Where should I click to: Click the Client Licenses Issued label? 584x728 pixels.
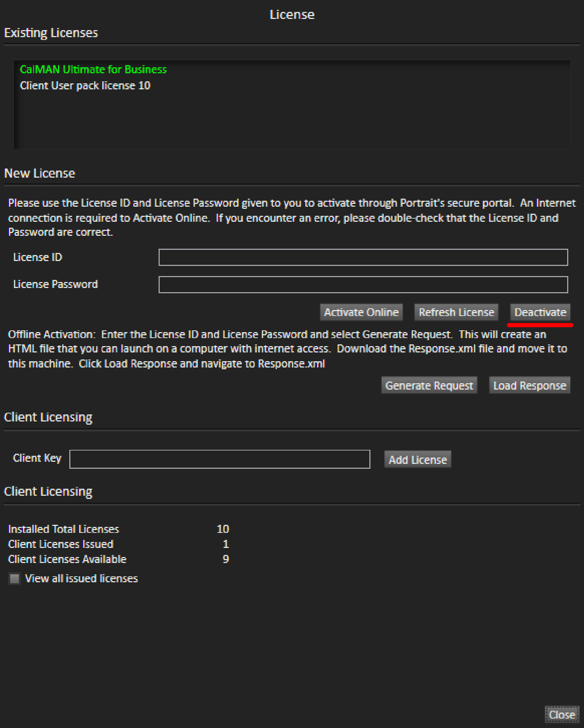[61, 544]
